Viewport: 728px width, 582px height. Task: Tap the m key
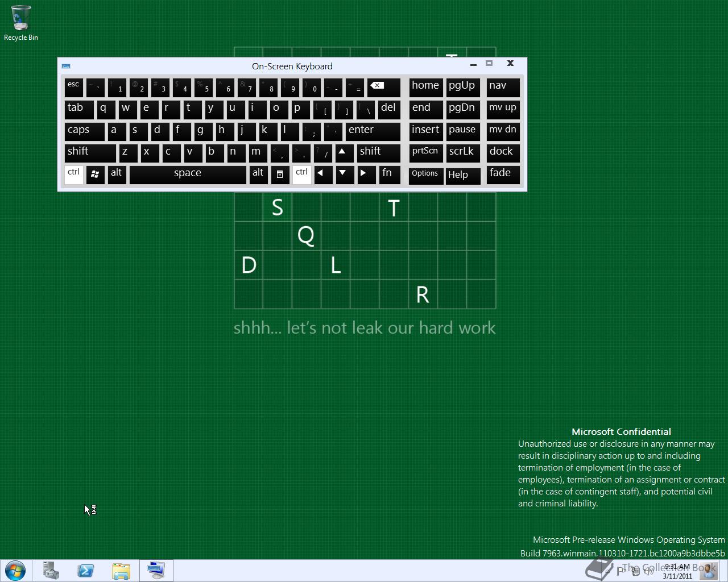point(258,153)
